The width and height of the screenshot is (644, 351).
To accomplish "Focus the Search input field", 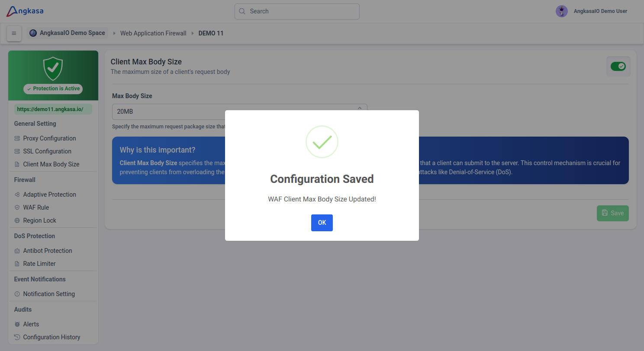I will [297, 11].
